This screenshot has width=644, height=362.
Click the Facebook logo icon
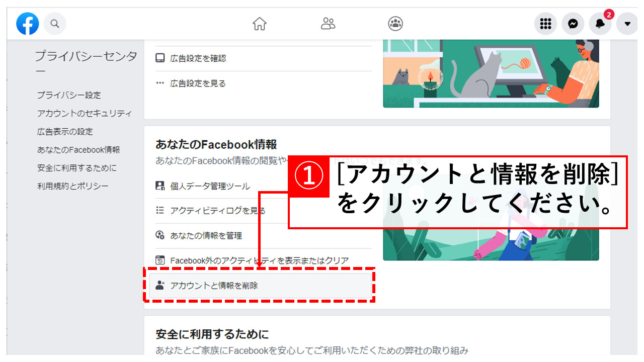[x=27, y=24]
